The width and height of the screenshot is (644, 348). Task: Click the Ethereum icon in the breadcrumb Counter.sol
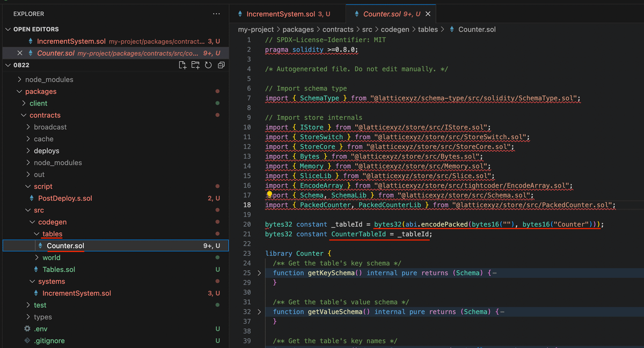click(x=452, y=29)
